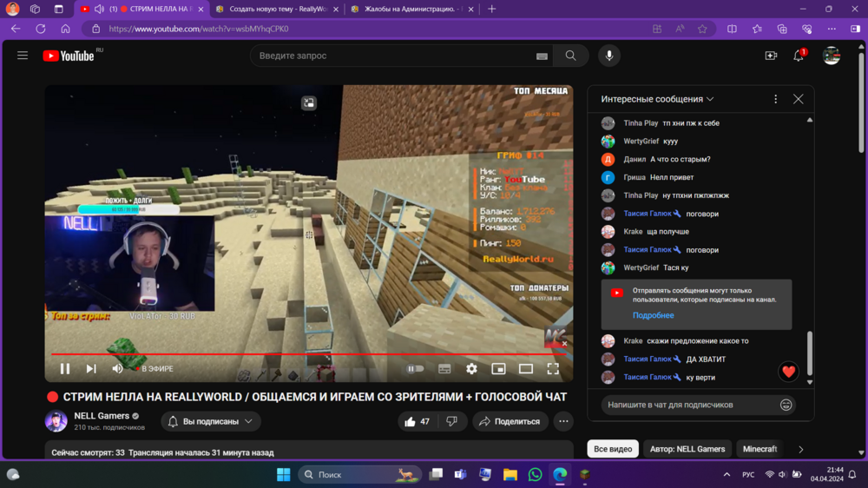
Task: Click the address bar URL
Action: [x=199, y=29]
